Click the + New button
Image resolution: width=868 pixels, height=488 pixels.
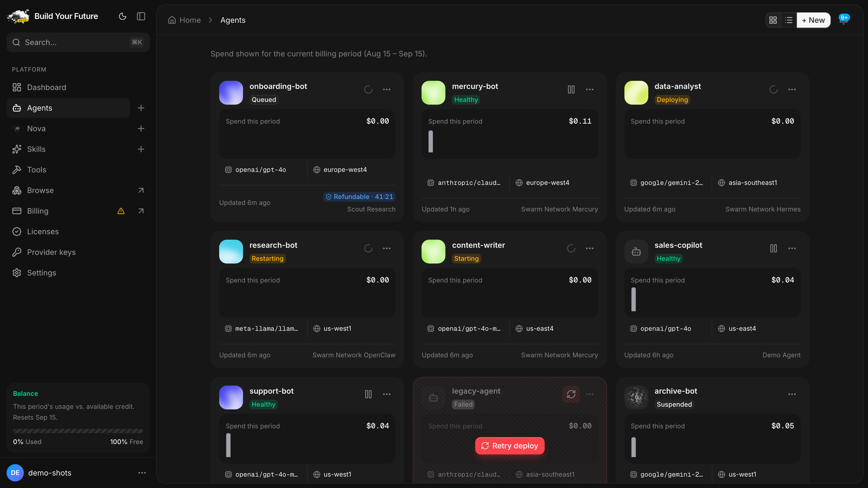click(x=813, y=20)
